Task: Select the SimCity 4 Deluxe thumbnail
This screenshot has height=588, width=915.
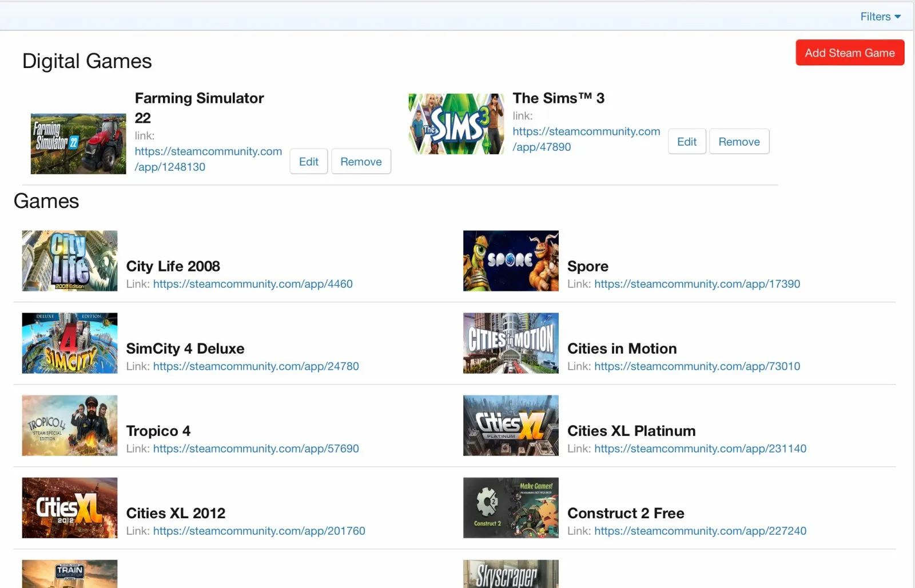Action: pyautogui.click(x=70, y=343)
